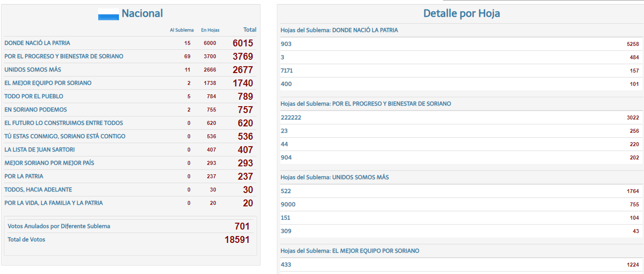The height and width of the screenshot is (274, 644).
Task: Click the Total column header
Action: point(250,30)
